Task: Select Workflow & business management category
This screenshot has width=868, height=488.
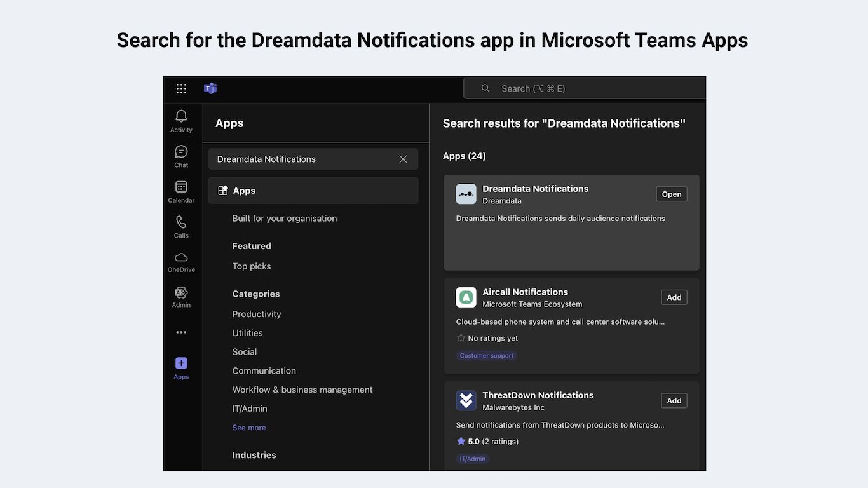Action: coord(302,390)
